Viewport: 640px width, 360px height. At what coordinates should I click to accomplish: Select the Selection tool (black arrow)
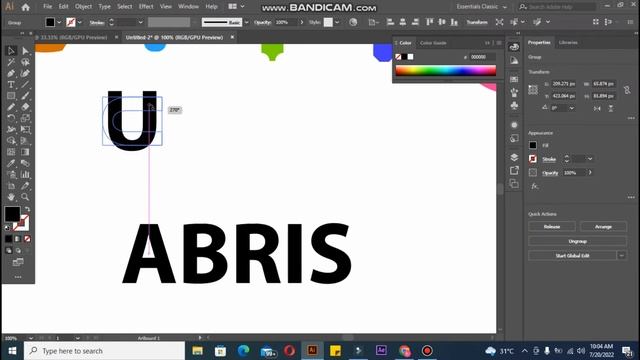click(11, 51)
